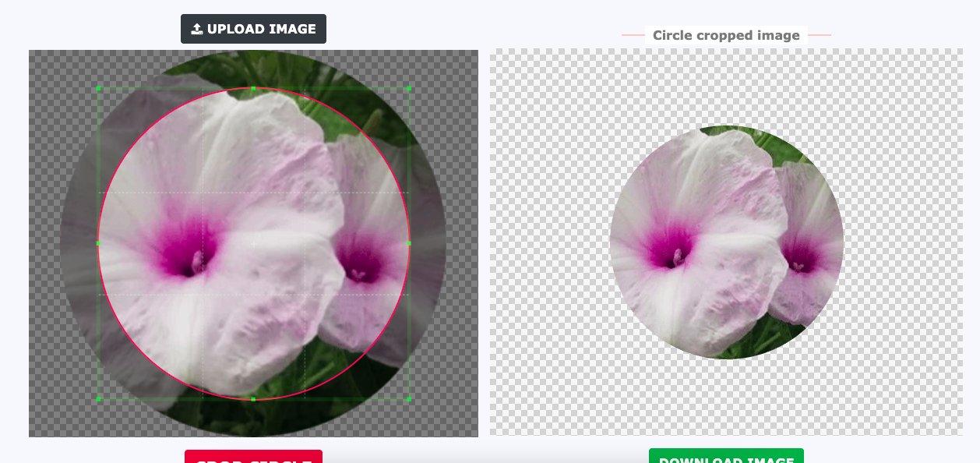
Task: Click the bottom-center green crop handle
Action: [x=253, y=399]
